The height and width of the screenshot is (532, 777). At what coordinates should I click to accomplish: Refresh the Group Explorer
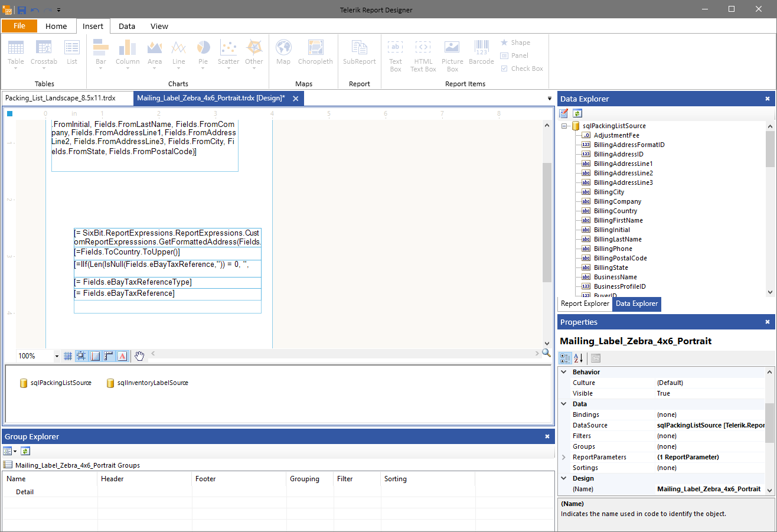click(25, 451)
